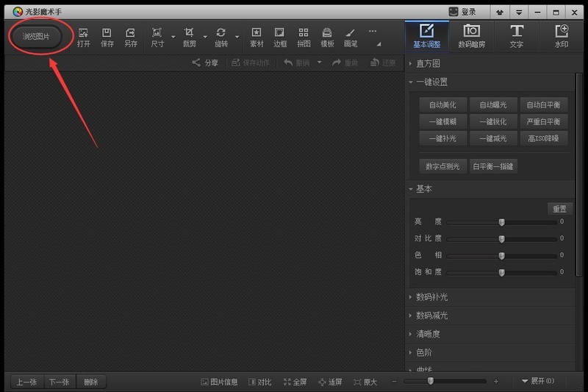Click the Open (打开) toolbar icon
Screen dimensions: 588x392
point(83,37)
